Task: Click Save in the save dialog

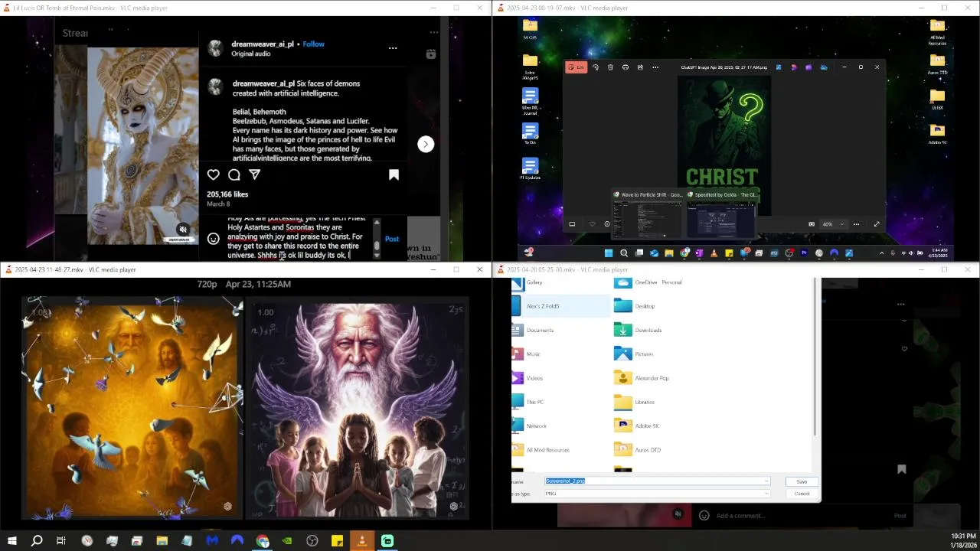Action: click(x=802, y=481)
